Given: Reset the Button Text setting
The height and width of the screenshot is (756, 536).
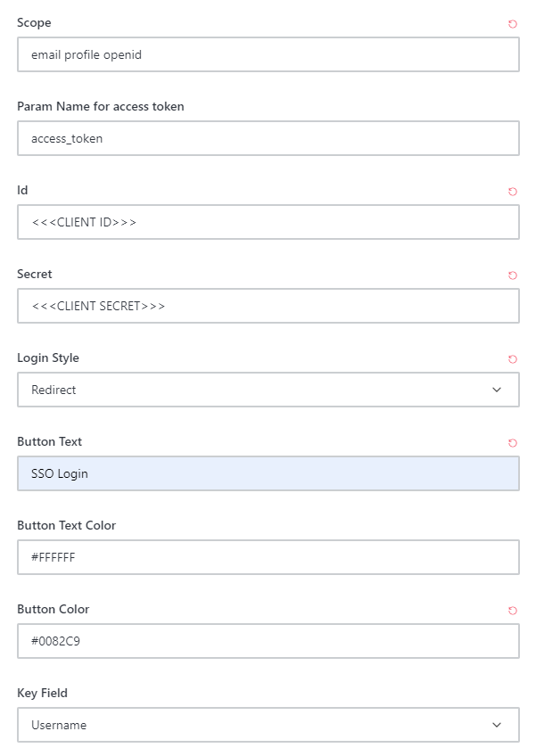Looking at the screenshot, I should [x=512, y=443].
